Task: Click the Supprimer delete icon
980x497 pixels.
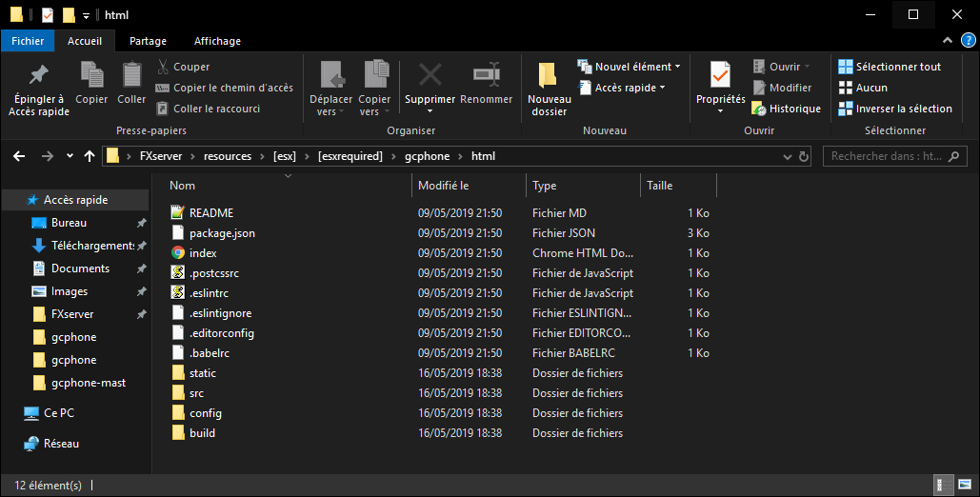Action: point(430,76)
